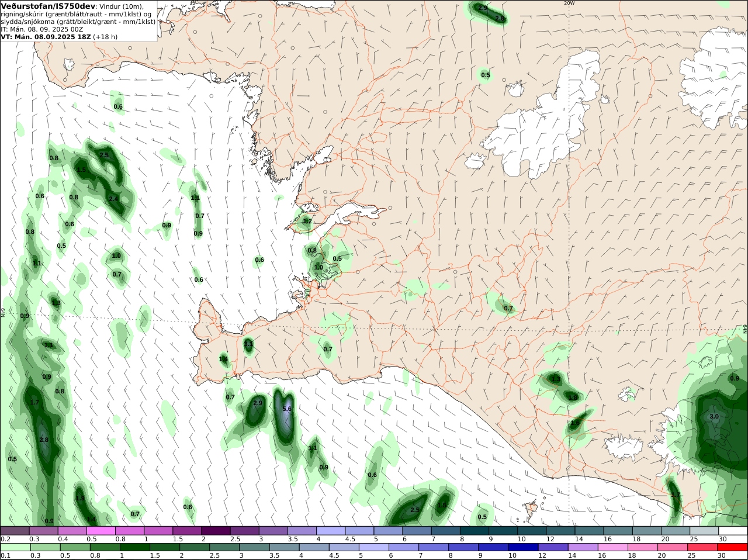Click the dark blue rain swatch between 10 and 12

pyautogui.click(x=525, y=547)
